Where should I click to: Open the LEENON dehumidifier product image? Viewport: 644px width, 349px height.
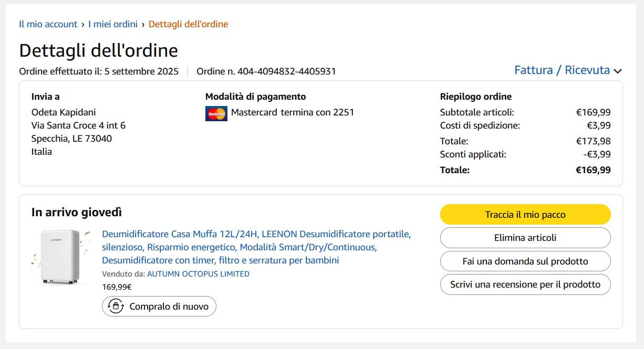(x=60, y=257)
